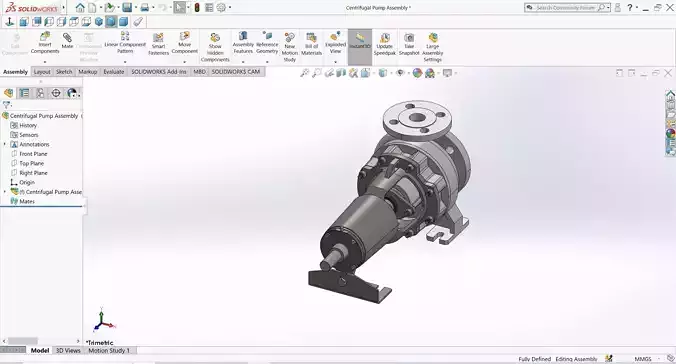
Task: Click the Home icon in the title toolbar
Action: point(80,7)
